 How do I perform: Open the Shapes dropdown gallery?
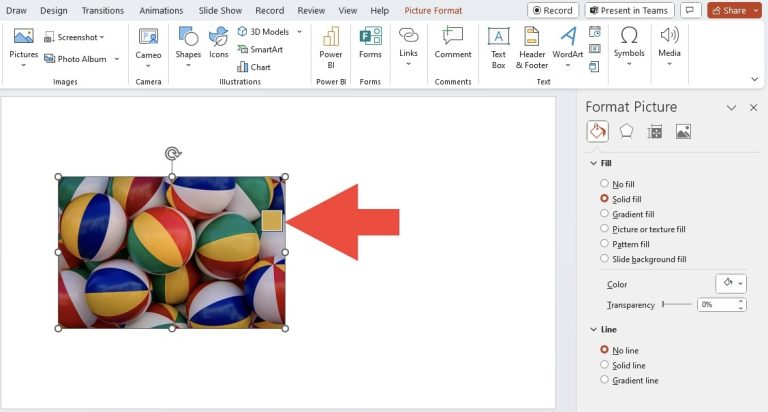pos(188,44)
